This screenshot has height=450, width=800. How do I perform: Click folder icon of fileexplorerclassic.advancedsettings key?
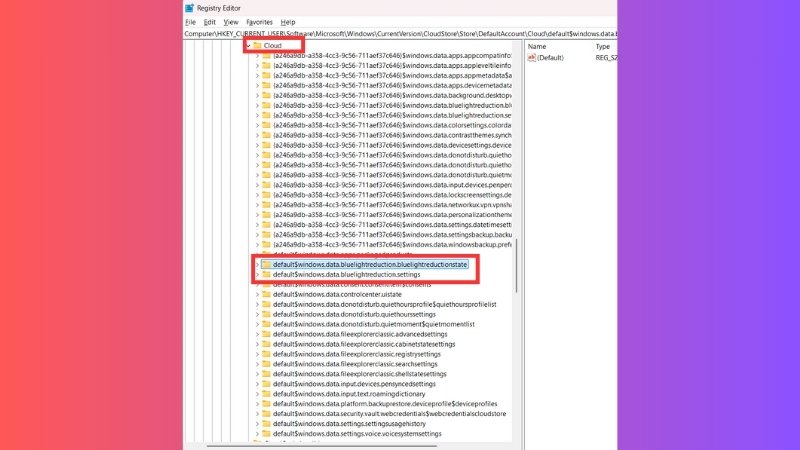266,334
